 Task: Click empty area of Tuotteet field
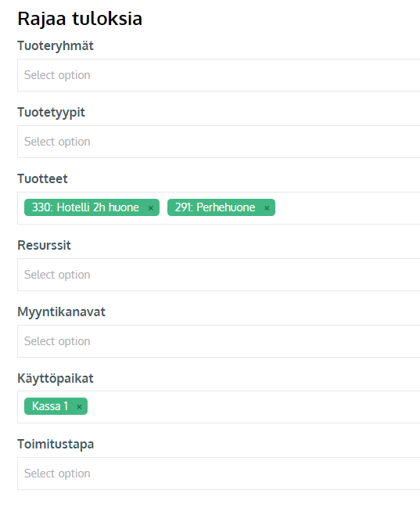[348, 208]
